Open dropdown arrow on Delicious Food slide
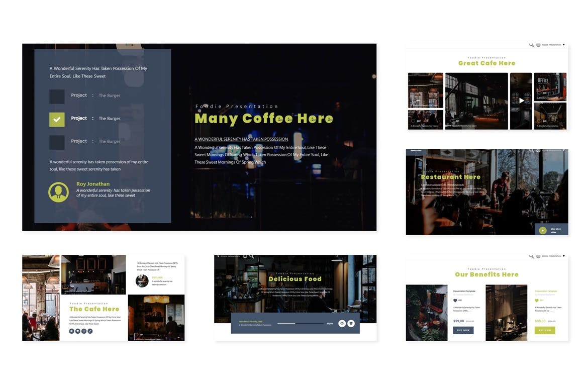The width and height of the screenshot is (588, 392). (x=219, y=256)
